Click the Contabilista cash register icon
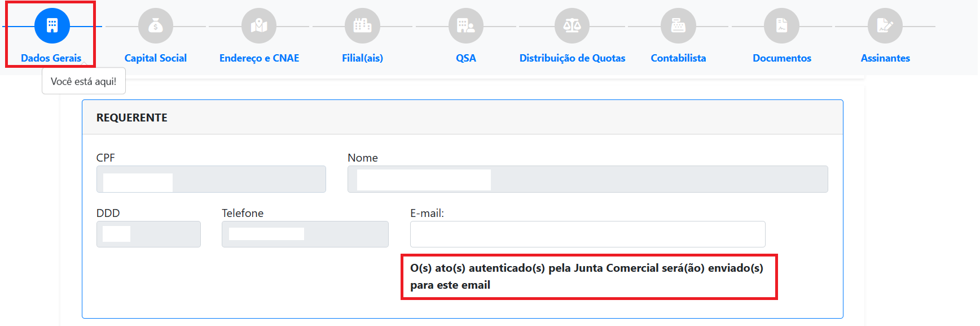 point(678,26)
